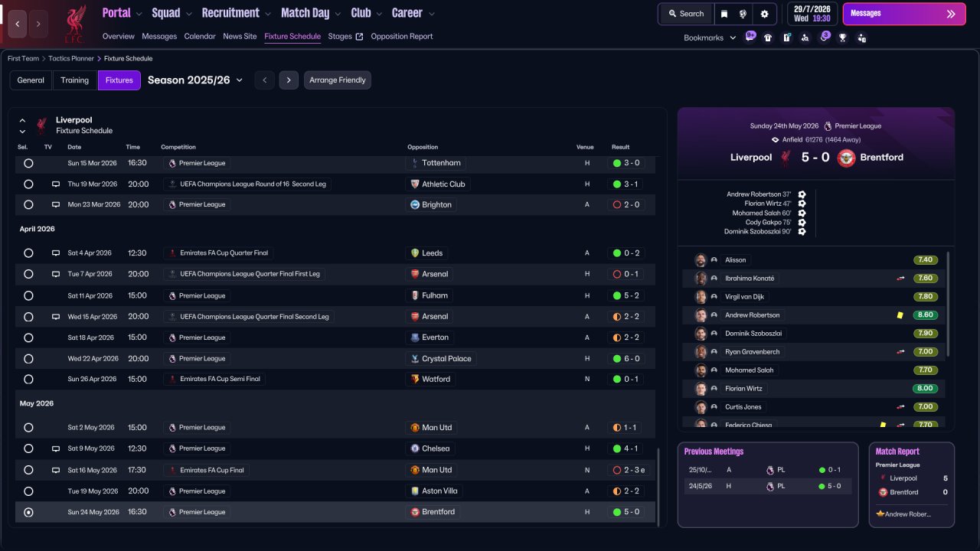Open the tactics board bookmark icon
Image resolution: width=980 pixels, height=551 pixels.
point(786,37)
